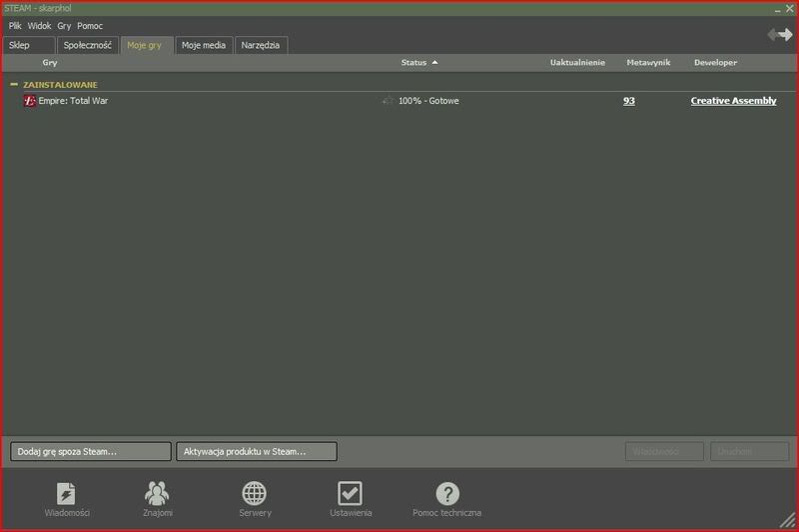Click the Gry column header
The height and width of the screenshot is (532, 799).
50,63
